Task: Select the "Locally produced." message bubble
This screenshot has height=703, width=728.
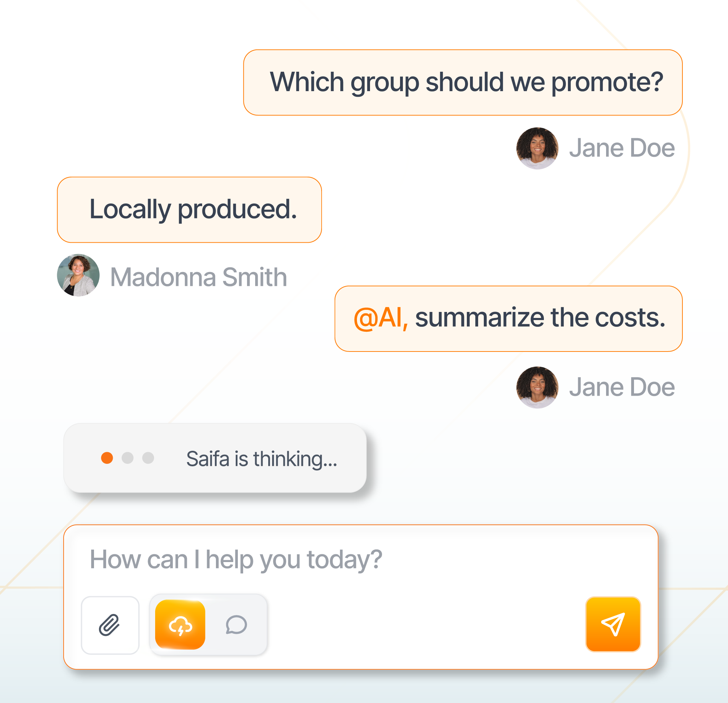Action: 189,210
